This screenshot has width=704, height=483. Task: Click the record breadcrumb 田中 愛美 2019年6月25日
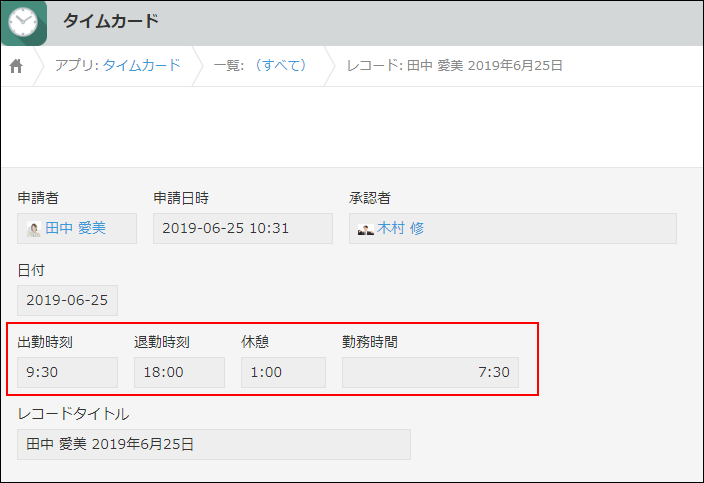(x=454, y=65)
